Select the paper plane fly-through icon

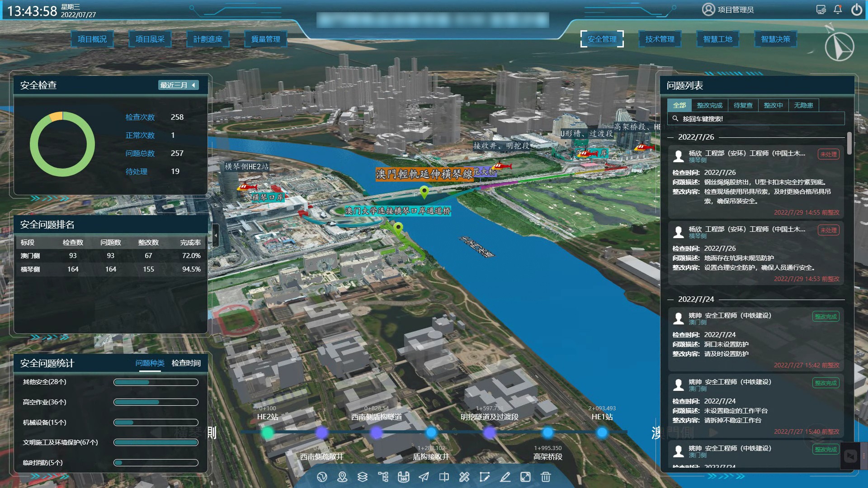click(424, 477)
